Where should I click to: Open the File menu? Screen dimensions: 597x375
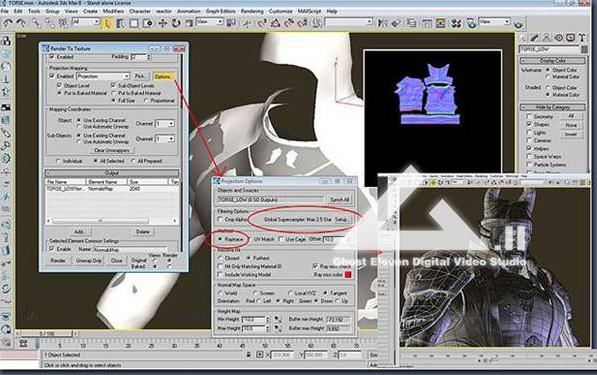(x=5, y=11)
